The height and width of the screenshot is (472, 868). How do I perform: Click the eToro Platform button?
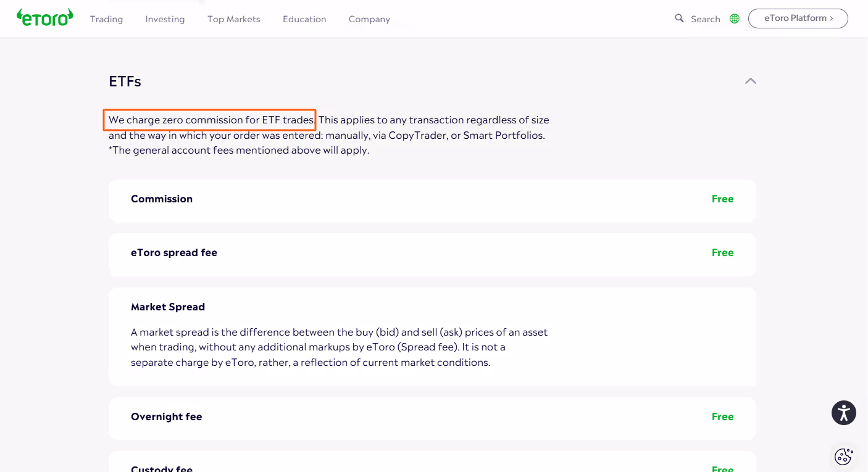[798, 19]
